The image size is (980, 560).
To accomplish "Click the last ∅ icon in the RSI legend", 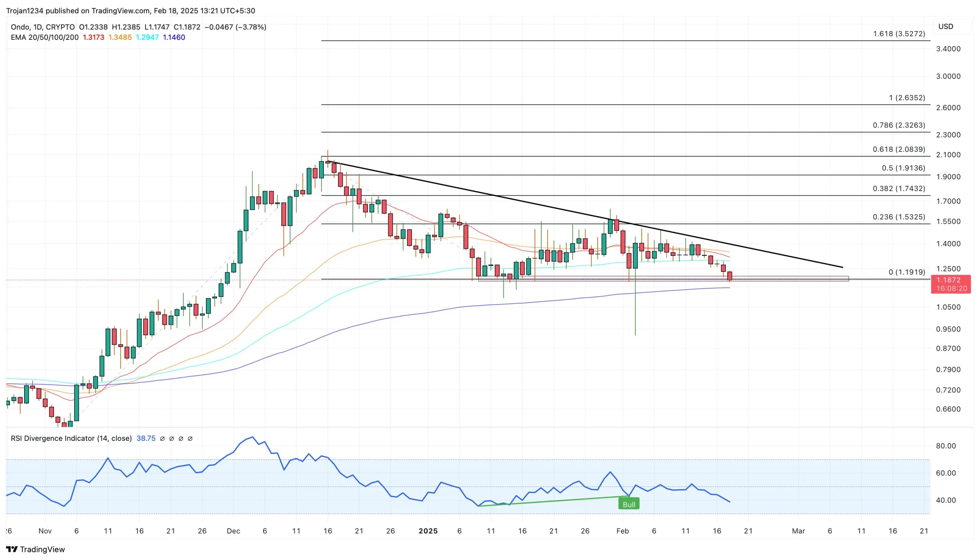I will (191, 439).
